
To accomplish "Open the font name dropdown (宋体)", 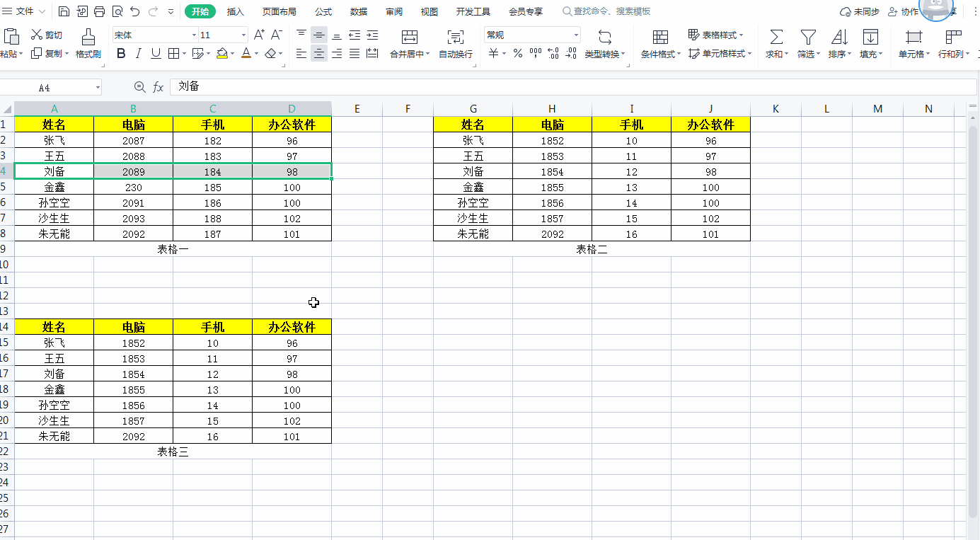I will 194,35.
